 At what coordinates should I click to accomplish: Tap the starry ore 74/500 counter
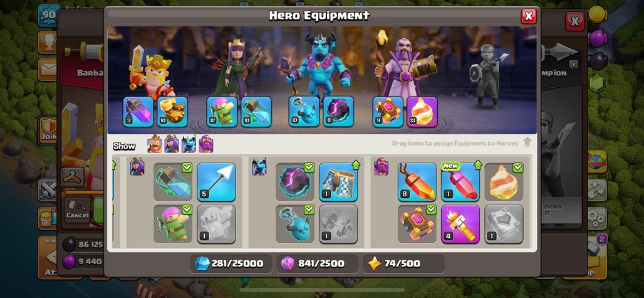point(403,264)
